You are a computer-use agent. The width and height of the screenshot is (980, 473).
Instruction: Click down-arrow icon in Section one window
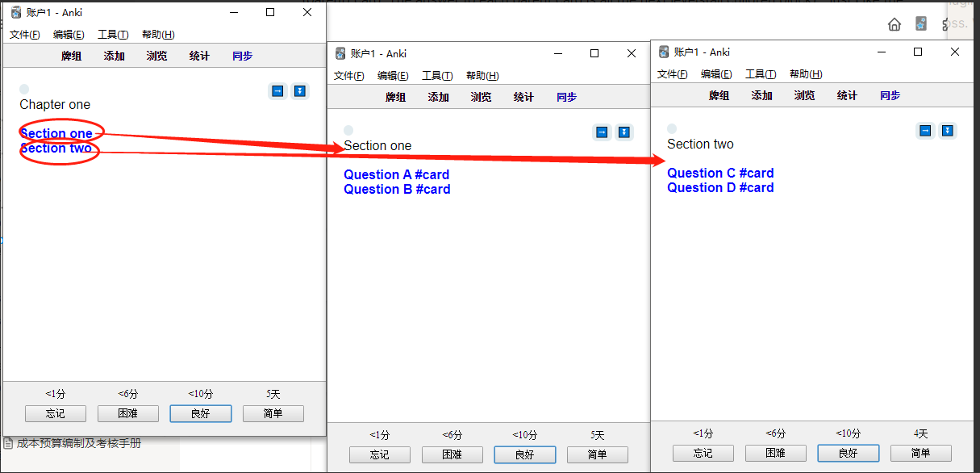(x=624, y=132)
